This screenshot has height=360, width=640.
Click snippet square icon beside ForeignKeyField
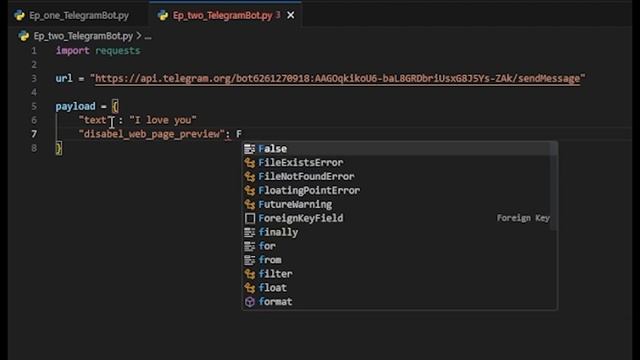(250, 218)
